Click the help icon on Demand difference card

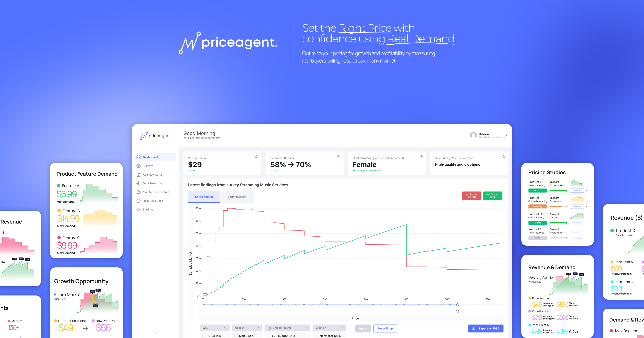tap(339, 157)
